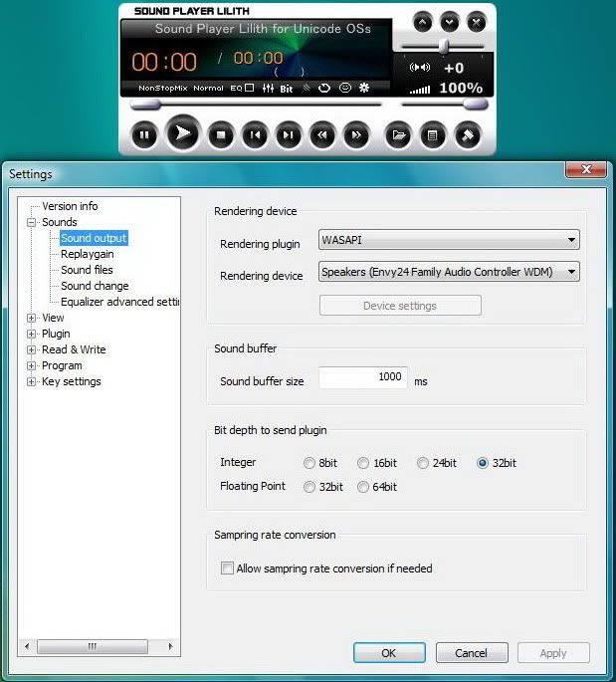Image resolution: width=616 pixels, height=682 pixels.
Task: Collapse the Sounds tree node
Action: tap(31, 222)
